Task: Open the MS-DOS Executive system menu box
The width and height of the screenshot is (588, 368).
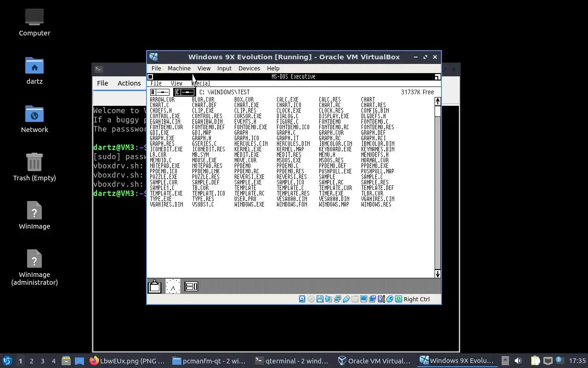Action: pos(150,77)
